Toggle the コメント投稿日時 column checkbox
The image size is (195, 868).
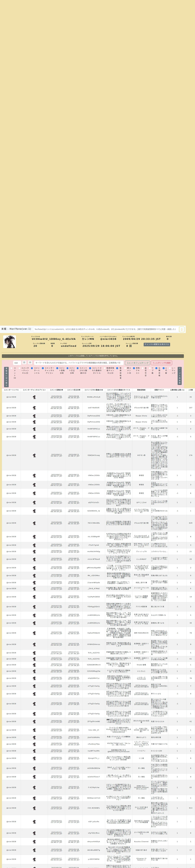coord(57,368)
